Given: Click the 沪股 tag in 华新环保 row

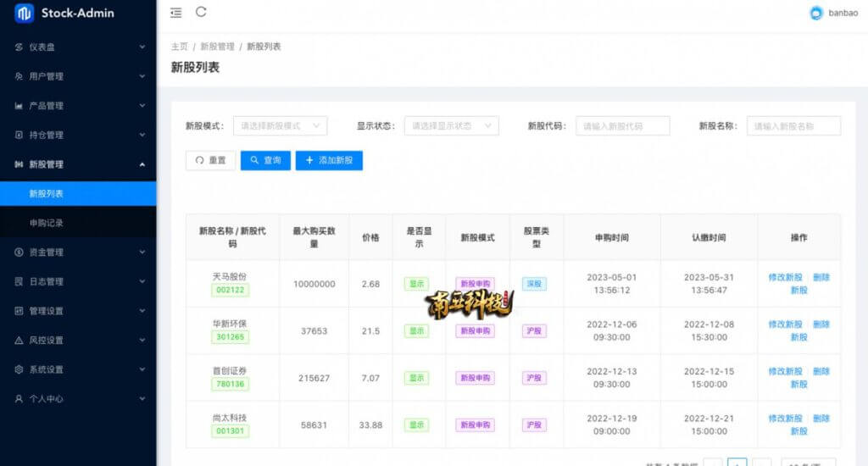Looking at the screenshot, I should click(534, 331).
